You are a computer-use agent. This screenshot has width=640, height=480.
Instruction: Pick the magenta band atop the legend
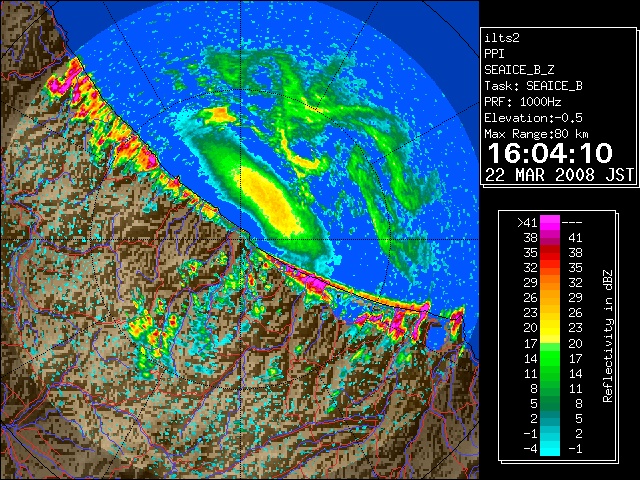[550, 223]
